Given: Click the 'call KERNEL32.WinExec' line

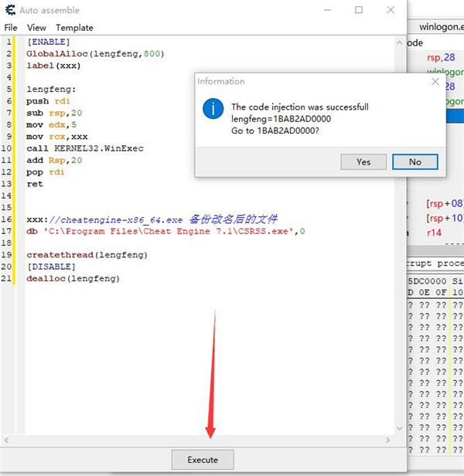Looking at the screenshot, I should coord(85,148).
